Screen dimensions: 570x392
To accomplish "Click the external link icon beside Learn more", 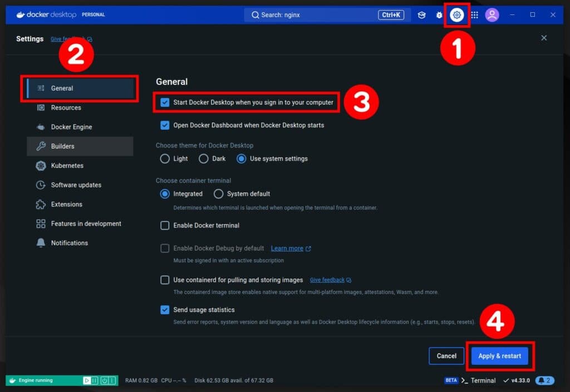I will (x=308, y=249).
